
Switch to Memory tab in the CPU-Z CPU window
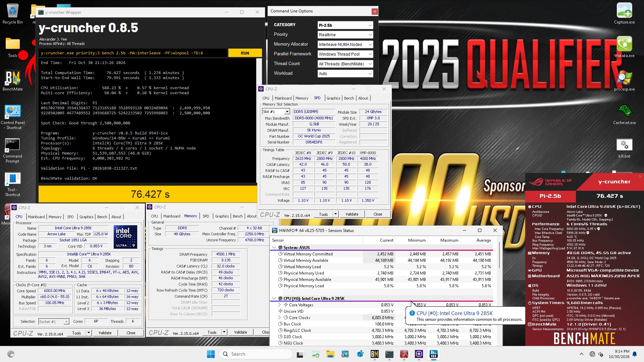55,217
